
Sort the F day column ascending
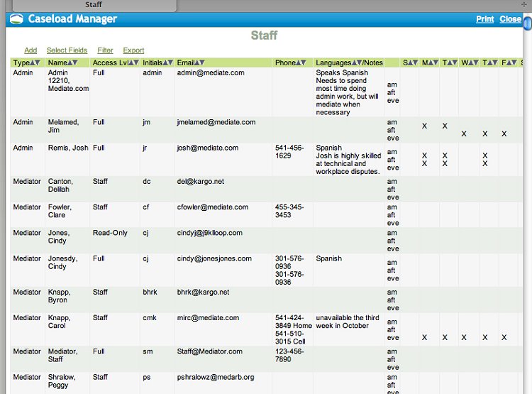click(509, 63)
